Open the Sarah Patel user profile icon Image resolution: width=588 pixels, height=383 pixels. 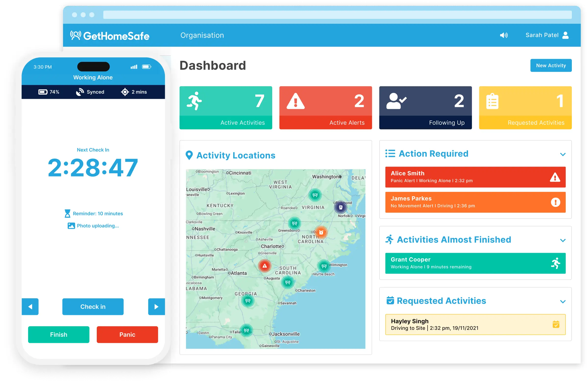[565, 35]
